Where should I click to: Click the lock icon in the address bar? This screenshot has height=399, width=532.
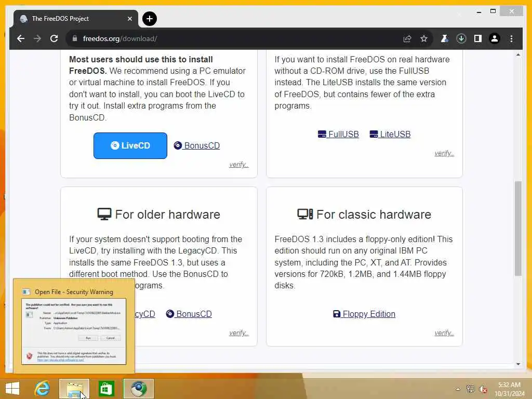(75, 38)
